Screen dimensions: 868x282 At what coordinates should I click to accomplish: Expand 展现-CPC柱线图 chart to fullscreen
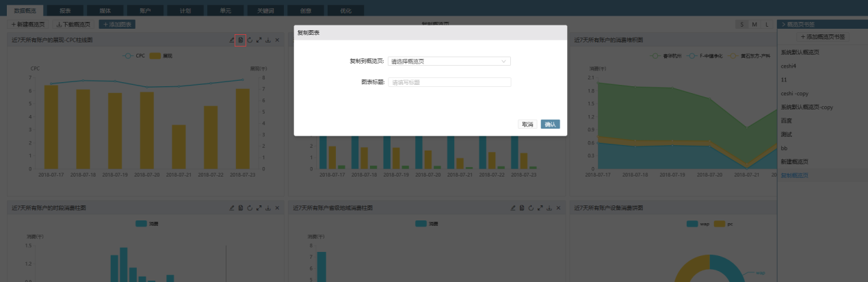pyautogui.click(x=259, y=40)
